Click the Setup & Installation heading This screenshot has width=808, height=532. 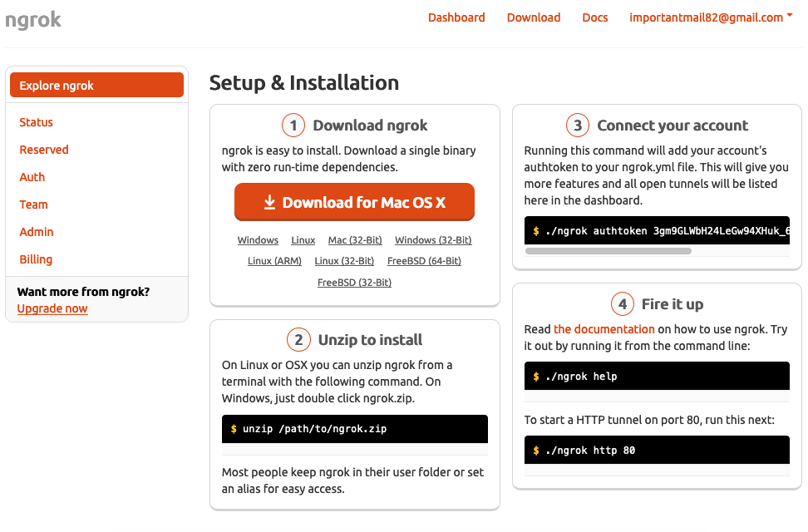click(x=304, y=82)
